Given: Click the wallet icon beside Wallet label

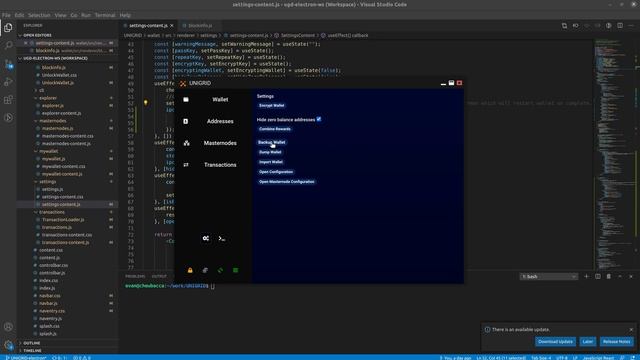Looking at the screenshot, I should (186, 99).
